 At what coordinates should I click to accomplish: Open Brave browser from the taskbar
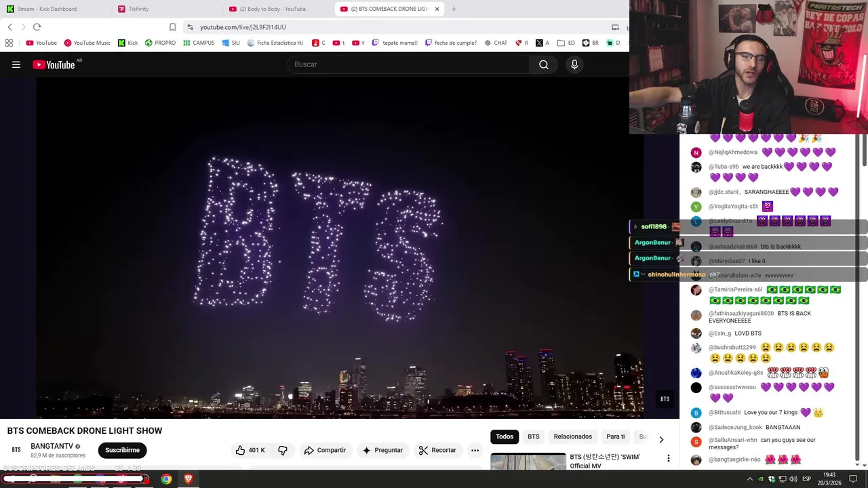tap(189, 479)
